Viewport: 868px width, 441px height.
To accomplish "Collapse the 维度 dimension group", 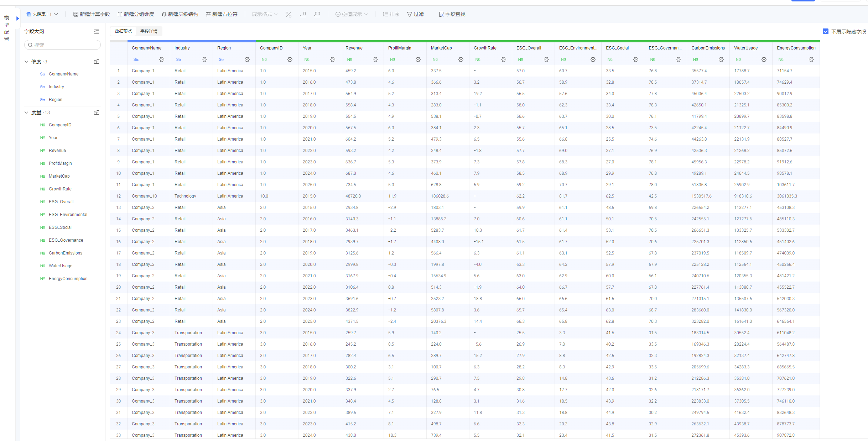I will point(26,62).
